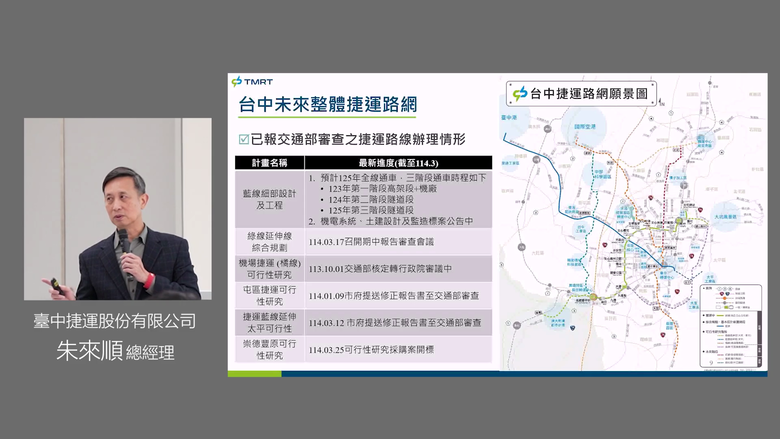The image size is (780, 439).
Task: Click row label 捷運藍線延伸太平可行性
Action: coord(269,323)
